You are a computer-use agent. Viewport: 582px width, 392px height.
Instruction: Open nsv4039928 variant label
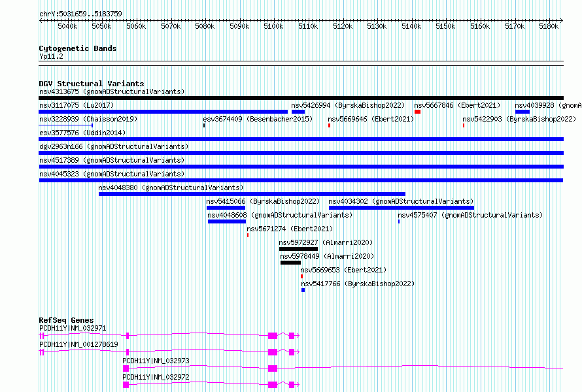coord(548,105)
